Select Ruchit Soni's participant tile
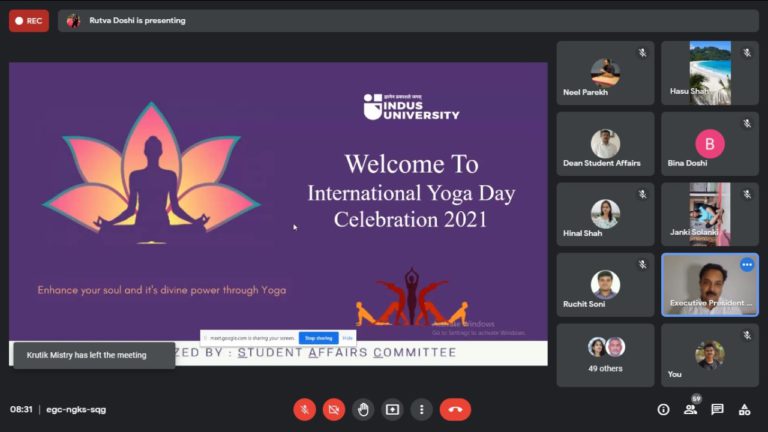Screen dimensions: 768x432 [605, 285]
